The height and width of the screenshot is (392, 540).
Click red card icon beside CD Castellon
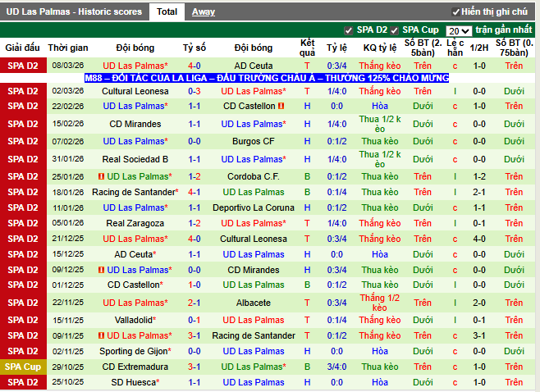(x=281, y=107)
